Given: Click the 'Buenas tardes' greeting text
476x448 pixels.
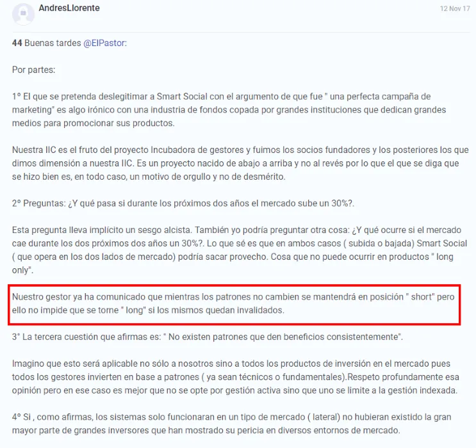Looking at the screenshot, I should pos(53,43).
